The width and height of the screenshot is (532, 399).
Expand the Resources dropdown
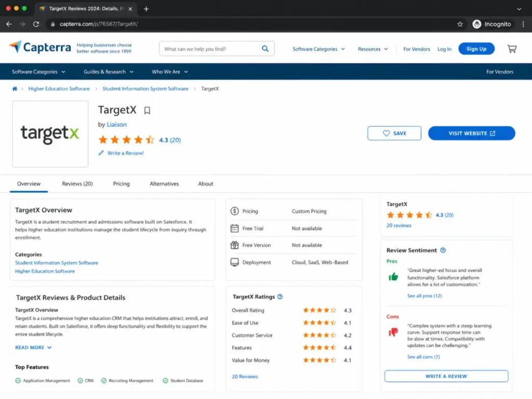click(x=373, y=49)
